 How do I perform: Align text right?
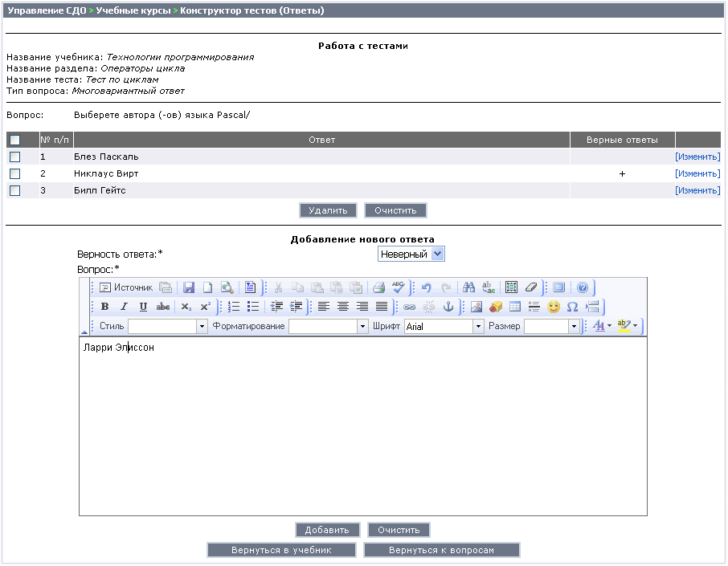362,307
